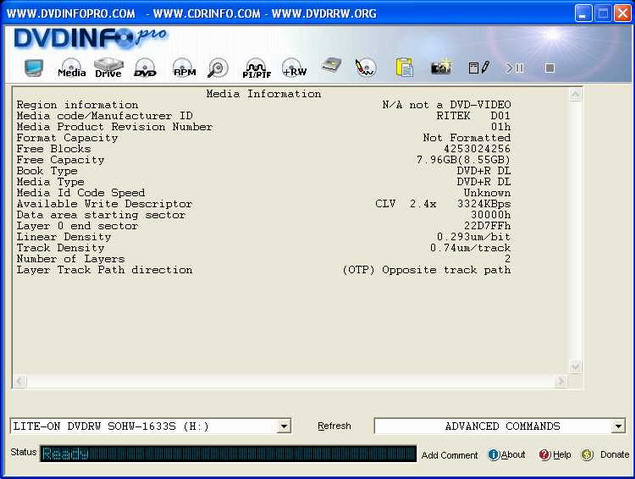Image resolution: width=635 pixels, height=479 pixels.
Task: Click the camera screenshot icon
Action: (441, 68)
